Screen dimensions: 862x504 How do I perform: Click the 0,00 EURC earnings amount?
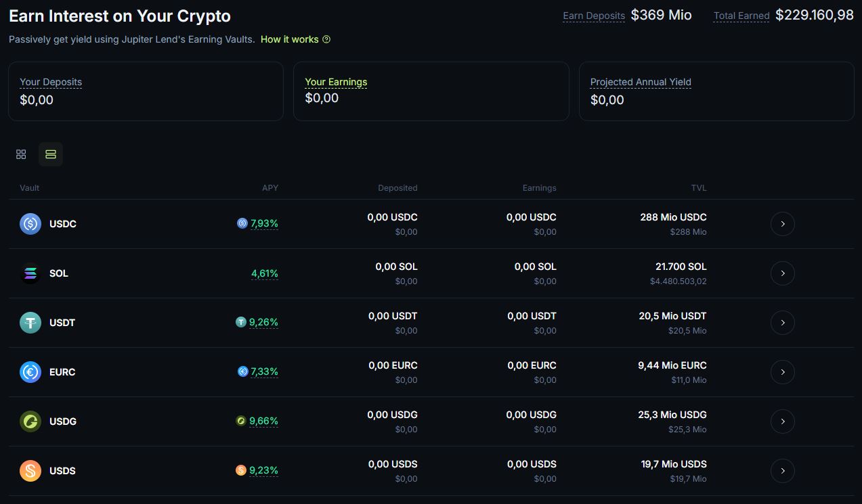pos(532,365)
